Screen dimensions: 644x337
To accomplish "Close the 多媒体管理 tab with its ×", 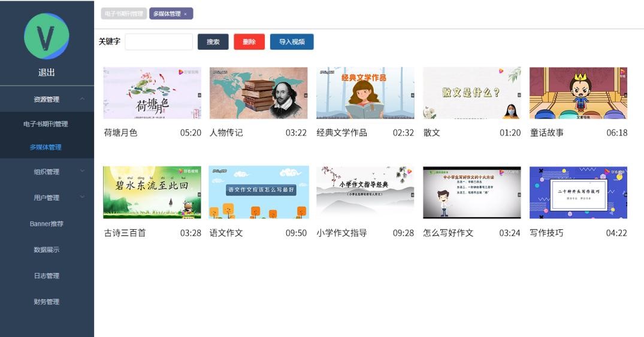I will click(186, 14).
